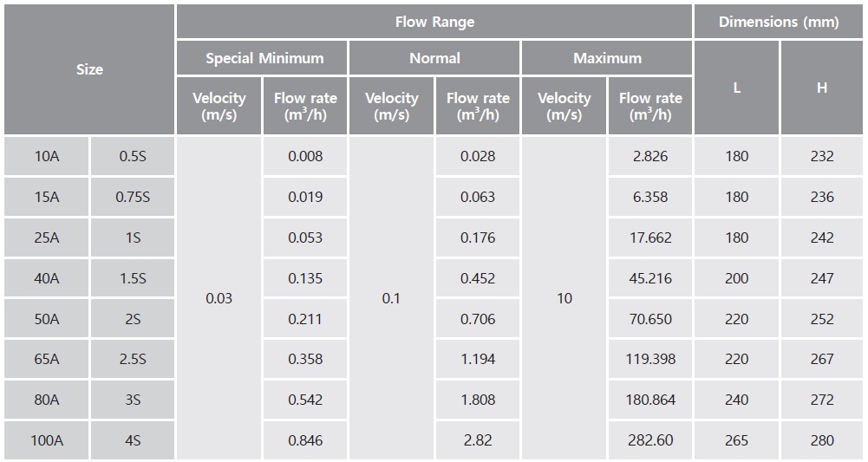This screenshot has height=462, width=868.
Task: Click the Normal flow header cell
Action: click(x=434, y=59)
